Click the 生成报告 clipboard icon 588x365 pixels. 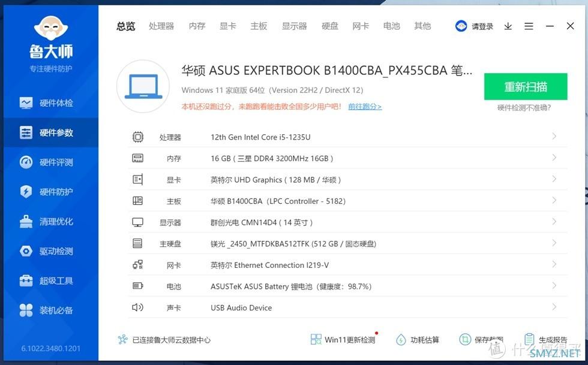click(529, 339)
